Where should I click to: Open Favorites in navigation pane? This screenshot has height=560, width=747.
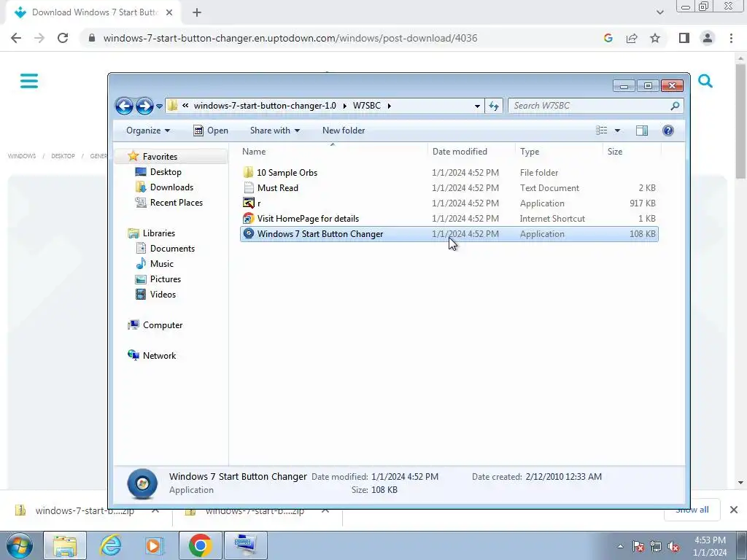[x=160, y=157]
